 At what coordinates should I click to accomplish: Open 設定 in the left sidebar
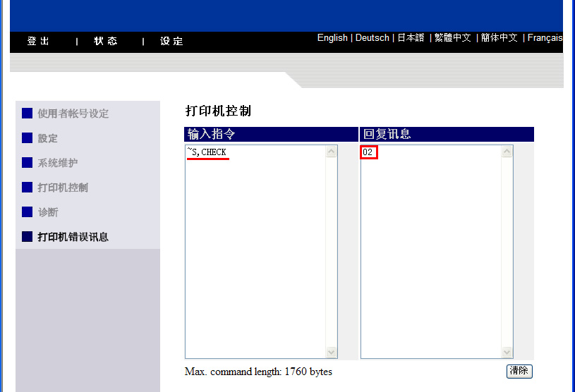48,138
